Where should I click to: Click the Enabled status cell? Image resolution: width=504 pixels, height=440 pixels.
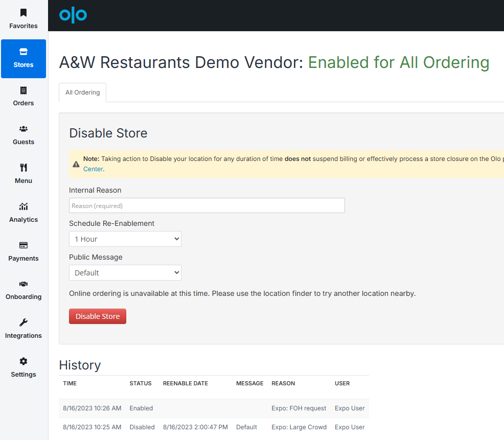coord(141,408)
